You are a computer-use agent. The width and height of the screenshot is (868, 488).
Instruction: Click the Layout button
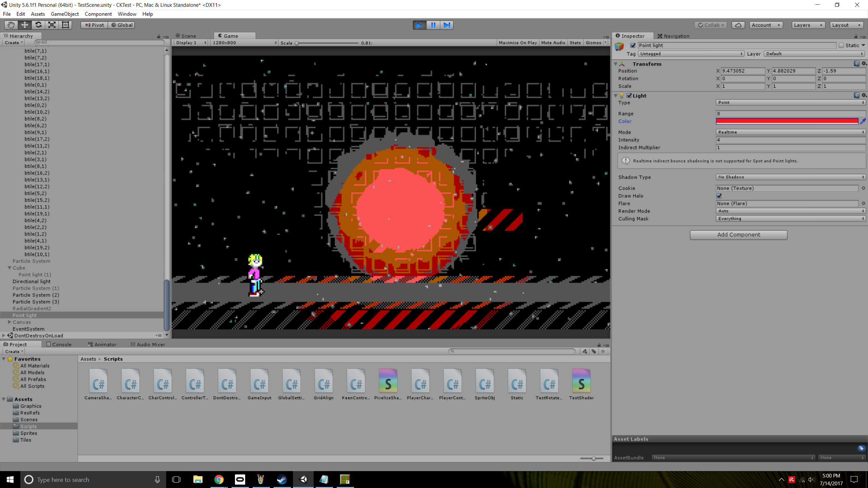pyautogui.click(x=847, y=25)
